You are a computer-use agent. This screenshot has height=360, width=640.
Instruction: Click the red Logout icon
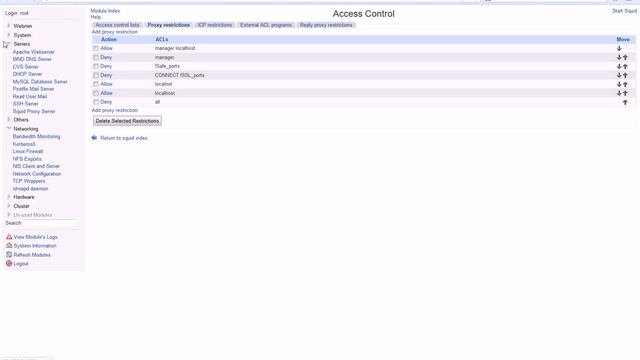pos(9,264)
